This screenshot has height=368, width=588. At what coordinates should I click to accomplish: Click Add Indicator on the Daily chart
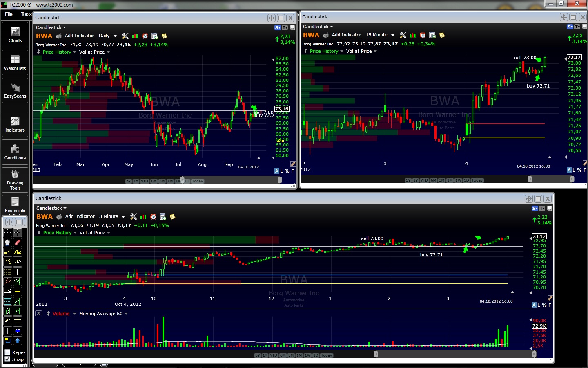pos(79,36)
